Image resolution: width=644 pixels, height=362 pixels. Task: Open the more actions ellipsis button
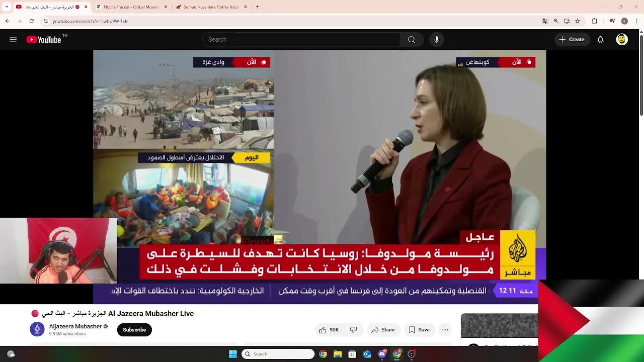click(x=445, y=330)
